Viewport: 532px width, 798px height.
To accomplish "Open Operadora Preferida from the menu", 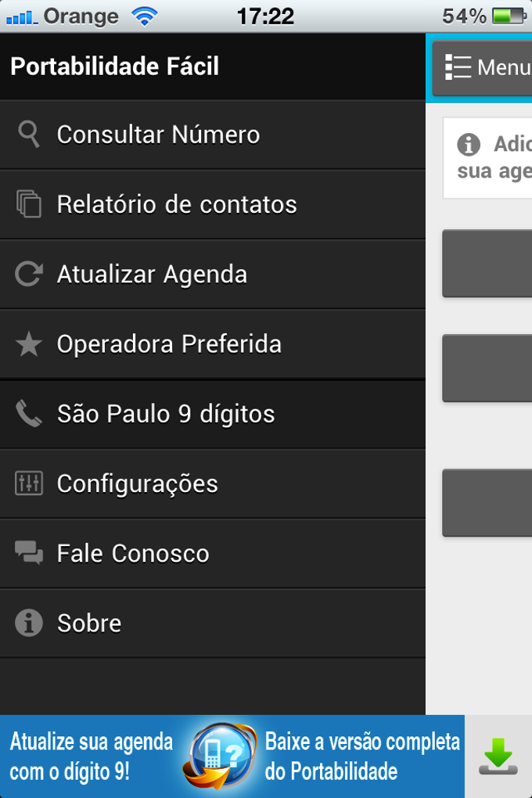I will coord(168,343).
